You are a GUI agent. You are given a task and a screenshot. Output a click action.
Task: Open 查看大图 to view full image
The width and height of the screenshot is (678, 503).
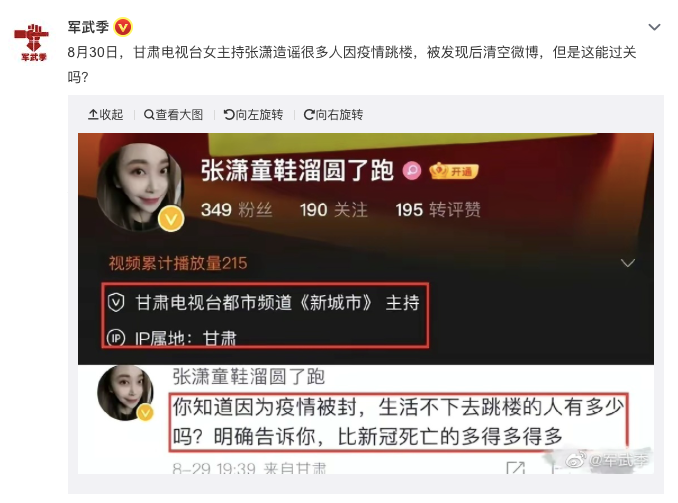click(173, 115)
